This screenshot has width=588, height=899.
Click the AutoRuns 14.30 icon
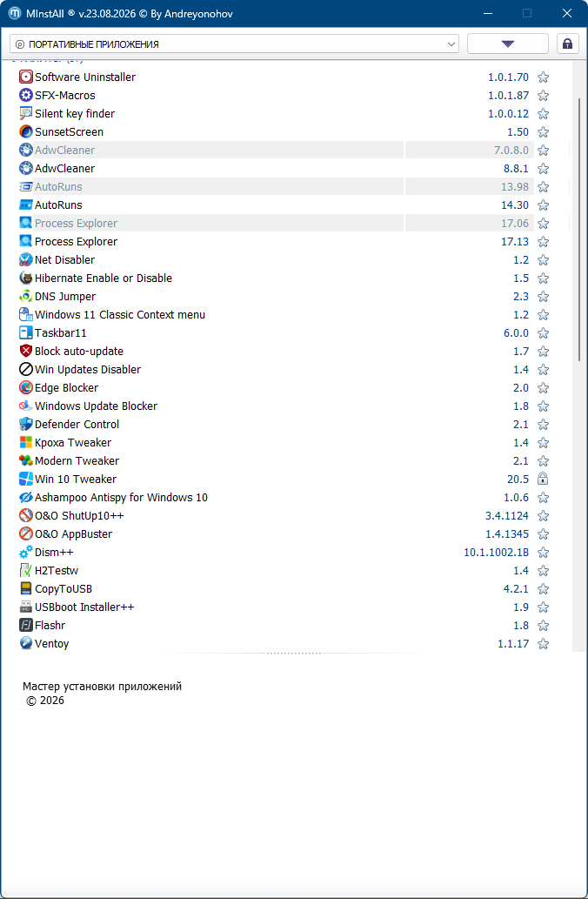pyautogui.click(x=26, y=205)
